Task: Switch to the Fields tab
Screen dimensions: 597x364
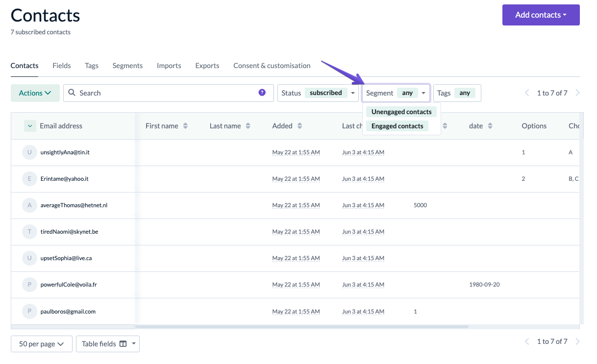Action: (62, 66)
